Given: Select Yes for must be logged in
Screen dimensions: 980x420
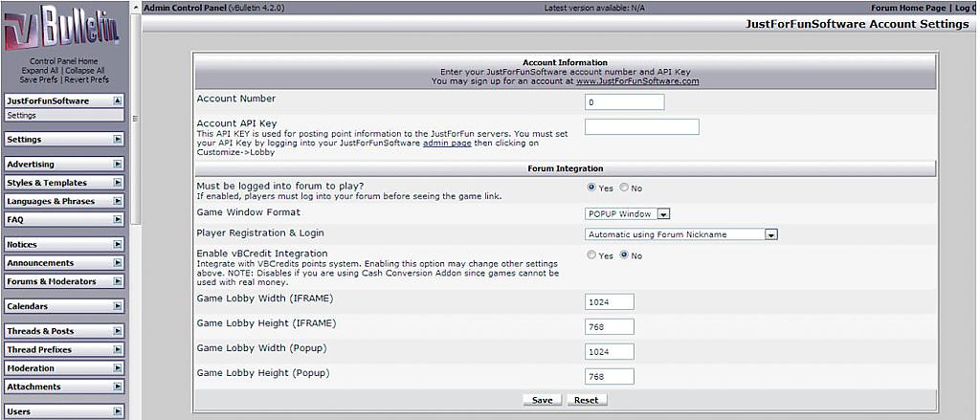Looking at the screenshot, I should pos(591,188).
